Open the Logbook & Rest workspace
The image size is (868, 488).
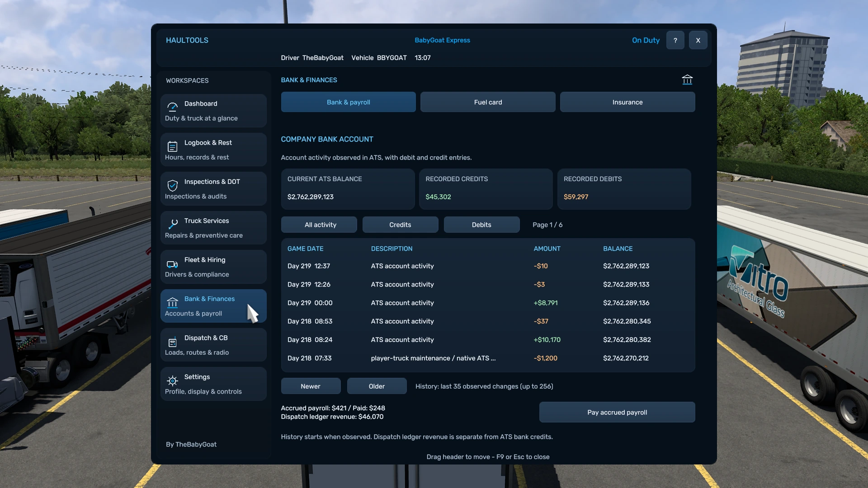[x=213, y=150]
